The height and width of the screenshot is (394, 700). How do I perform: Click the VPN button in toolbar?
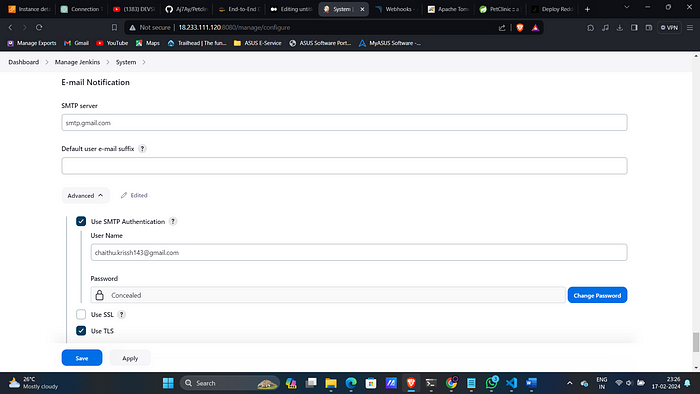669,28
